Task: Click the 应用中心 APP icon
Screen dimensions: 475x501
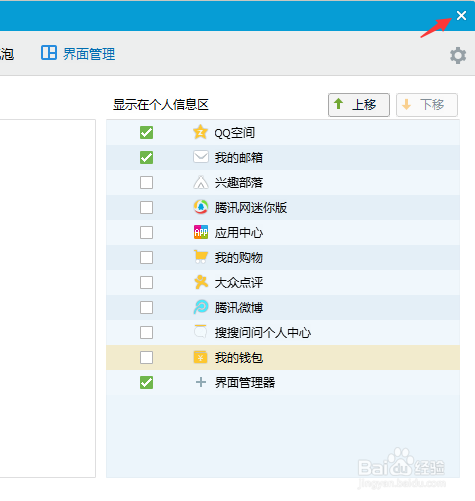Action: [201, 232]
